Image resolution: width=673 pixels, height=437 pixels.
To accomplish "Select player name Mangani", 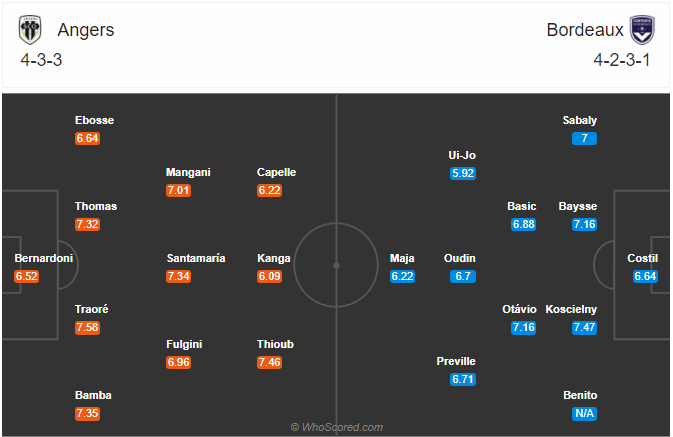I will (x=188, y=172).
